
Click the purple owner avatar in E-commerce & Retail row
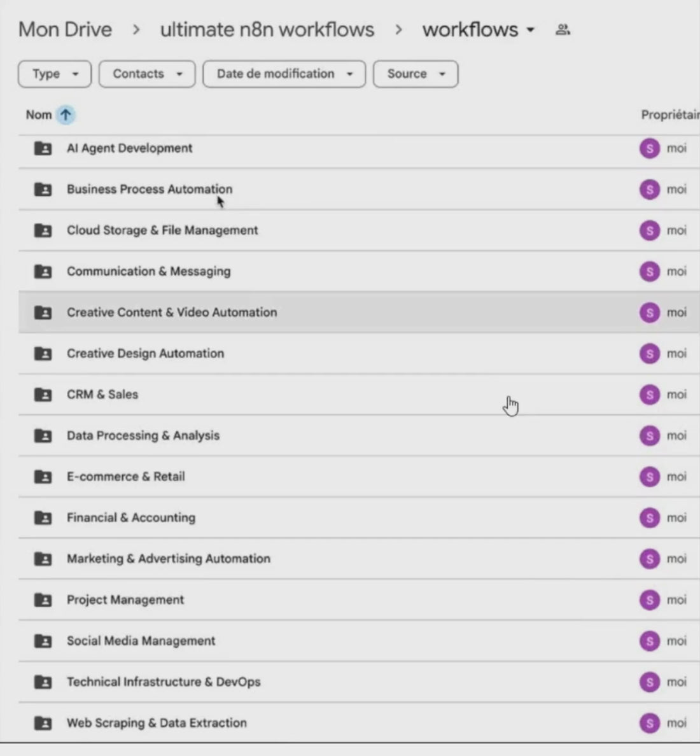click(x=649, y=477)
